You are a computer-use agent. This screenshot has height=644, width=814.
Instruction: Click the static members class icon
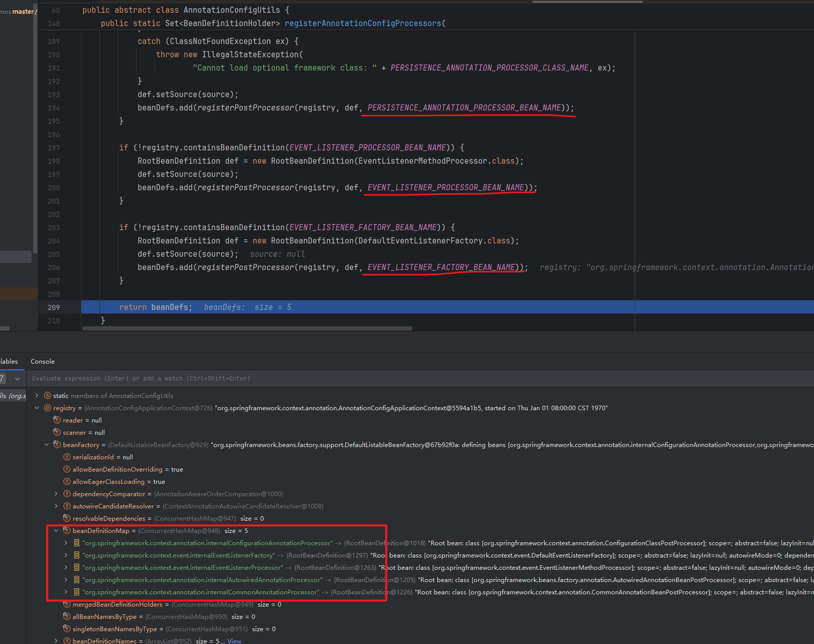(x=48, y=395)
